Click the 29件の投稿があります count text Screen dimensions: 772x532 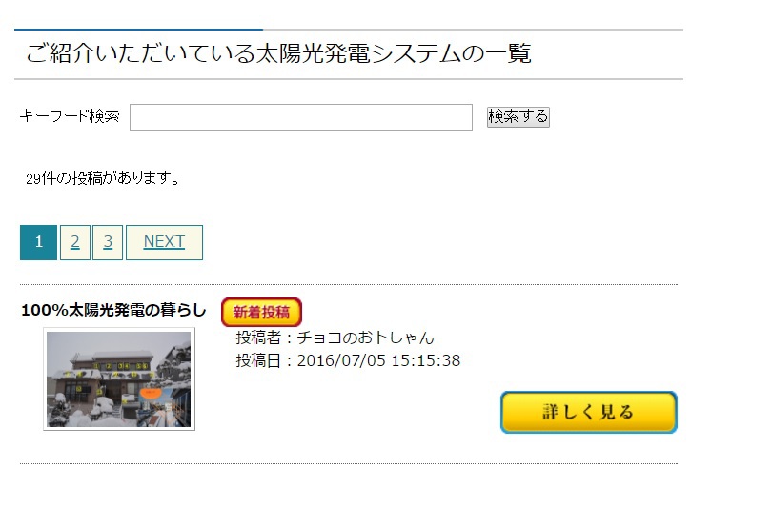102,178
